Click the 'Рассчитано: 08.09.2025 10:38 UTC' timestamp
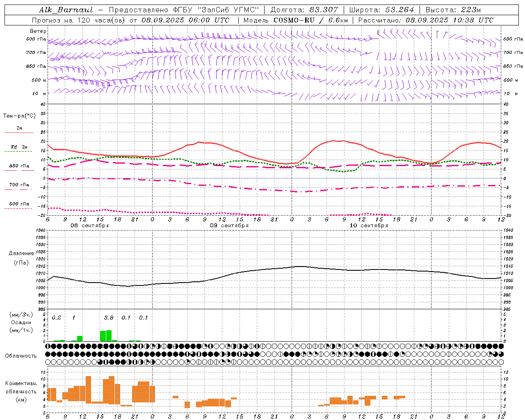 click(426, 20)
